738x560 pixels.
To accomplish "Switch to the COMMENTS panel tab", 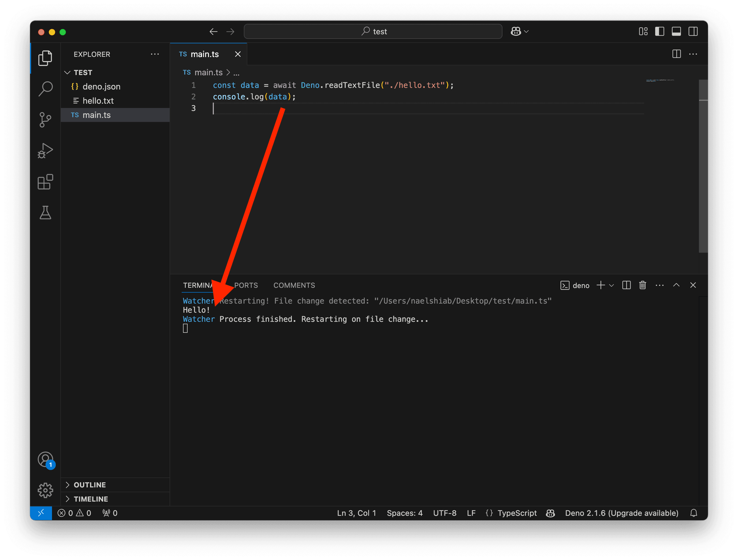I will pos(294,286).
